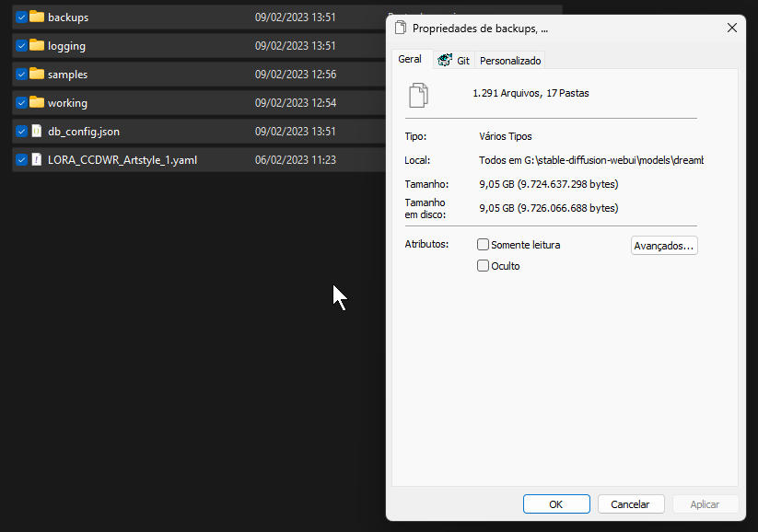Image resolution: width=758 pixels, height=532 pixels.
Task: Open the Avançados... options
Action: [x=664, y=245]
